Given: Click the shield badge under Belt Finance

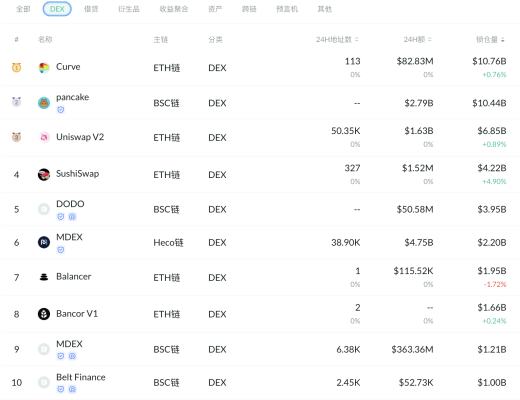Looking at the screenshot, I should [60, 389].
